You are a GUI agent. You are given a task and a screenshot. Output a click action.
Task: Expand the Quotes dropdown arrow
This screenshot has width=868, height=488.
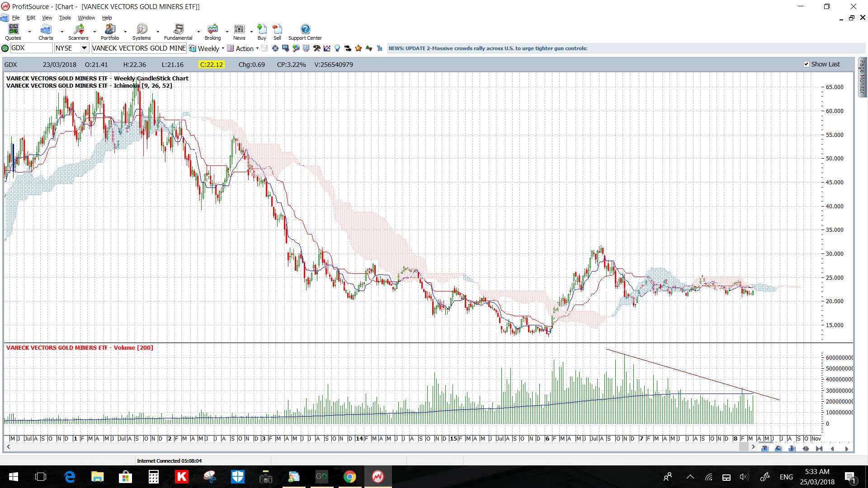coord(29,32)
